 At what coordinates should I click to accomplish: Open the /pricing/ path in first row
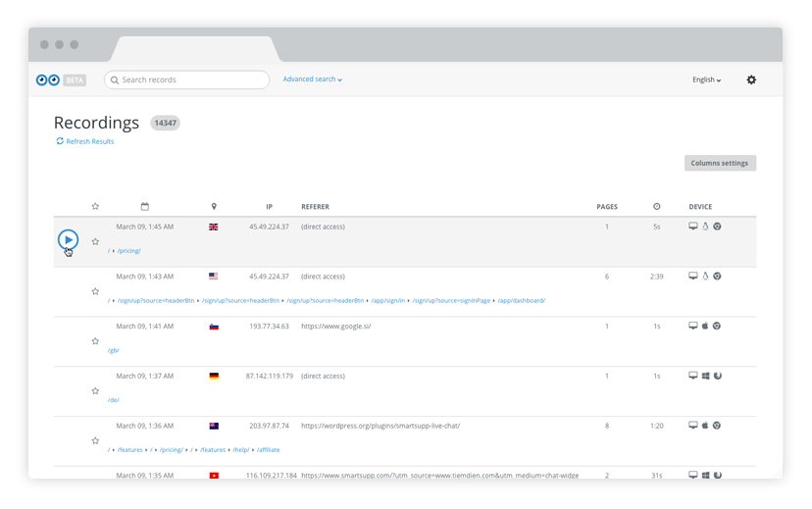pos(128,251)
